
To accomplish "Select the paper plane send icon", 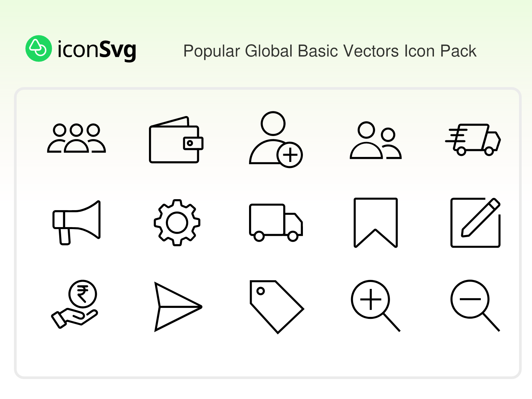I will click(x=177, y=307).
